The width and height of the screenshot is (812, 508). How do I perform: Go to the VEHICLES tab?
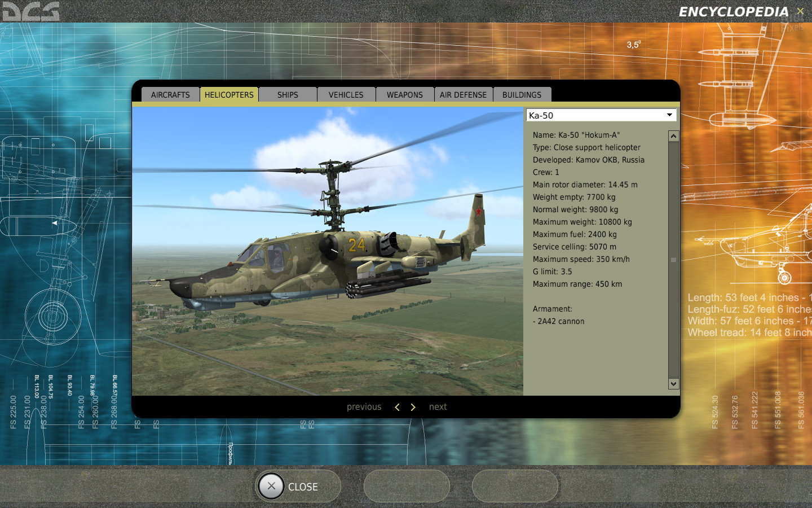tap(346, 95)
